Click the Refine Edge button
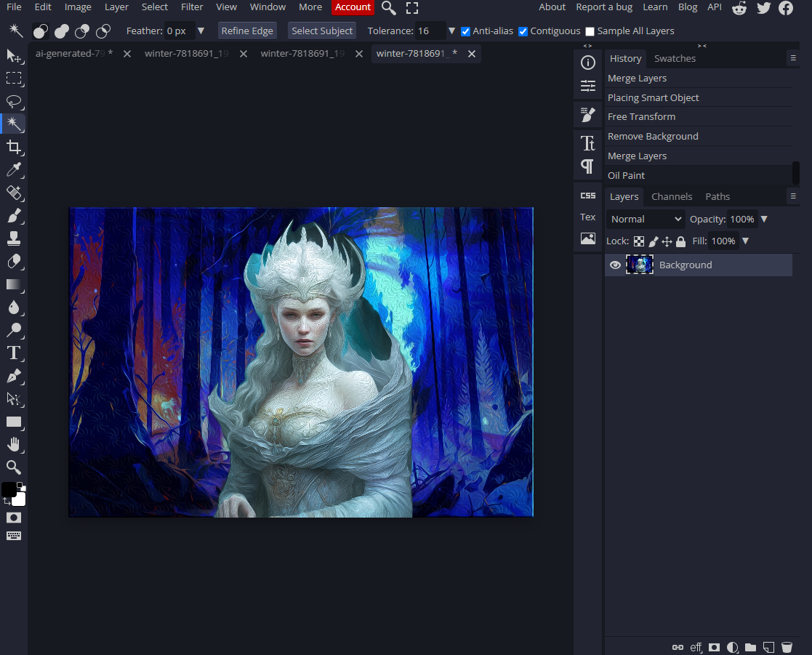This screenshot has width=812, height=655. click(x=247, y=31)
